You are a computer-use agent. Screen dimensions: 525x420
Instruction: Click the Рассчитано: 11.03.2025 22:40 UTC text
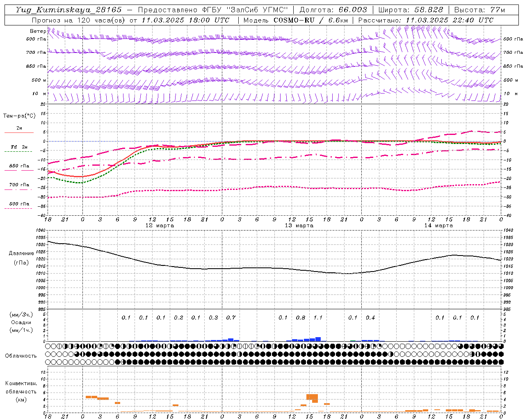pos(426,20)
